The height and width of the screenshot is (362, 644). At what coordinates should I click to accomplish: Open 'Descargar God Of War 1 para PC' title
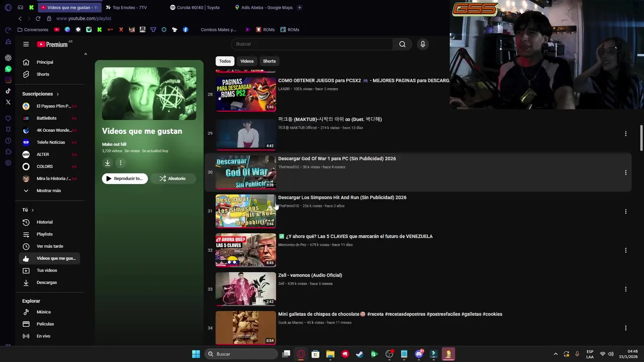point(337,159)
